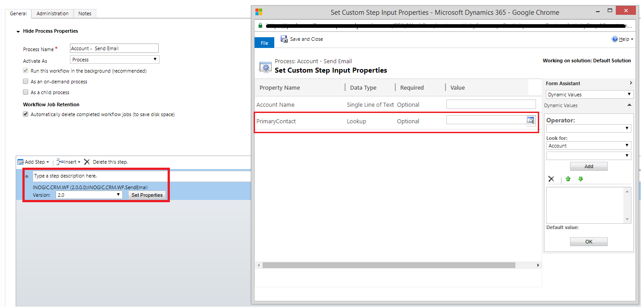Toggle Run this workflow in the background checkbox
The image size is (644, 308).
pos(26,71)
